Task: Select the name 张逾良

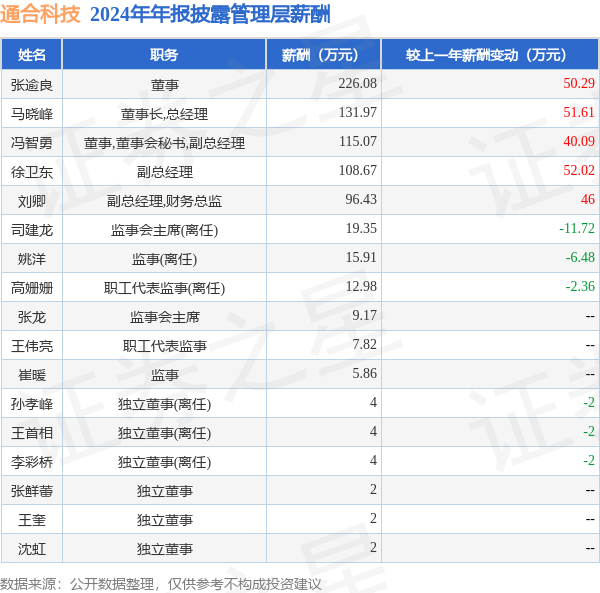Action: pyautogui.click(x=31, y=85)
